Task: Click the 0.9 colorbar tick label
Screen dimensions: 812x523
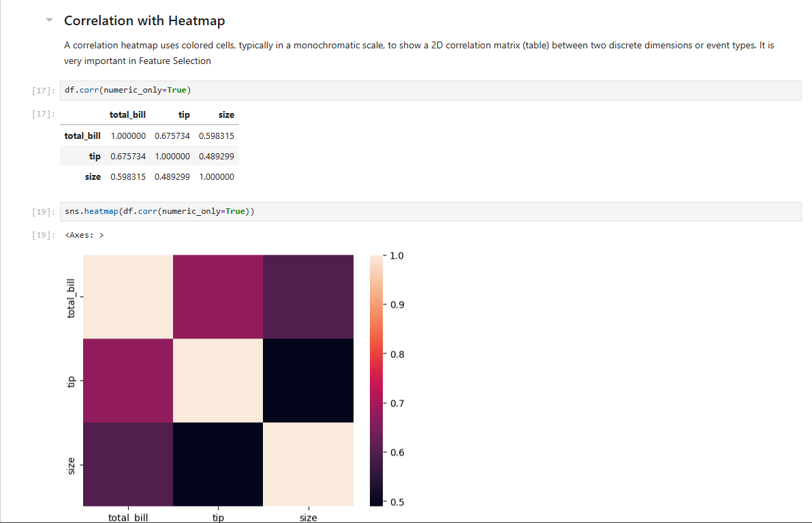Action: click(x=397, y=305)
